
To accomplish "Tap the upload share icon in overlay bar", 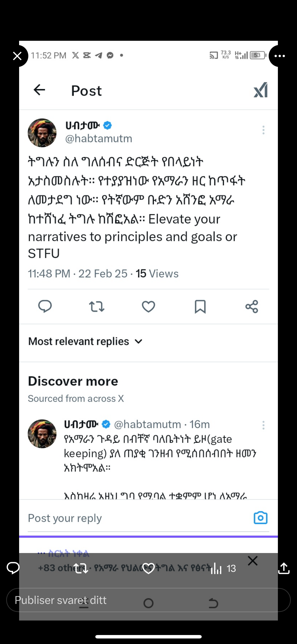I will (x=284, y=568).
